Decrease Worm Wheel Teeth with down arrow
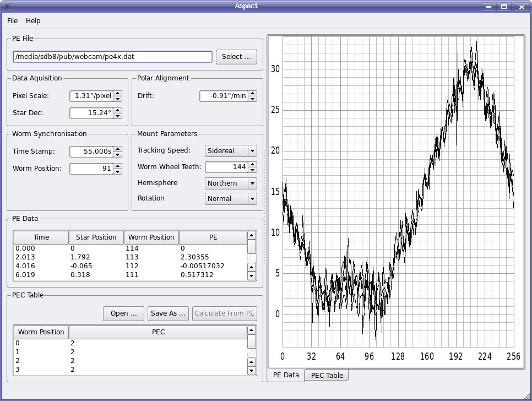The image size is (532, 401). pyautogui.click(x=252, y=170)
